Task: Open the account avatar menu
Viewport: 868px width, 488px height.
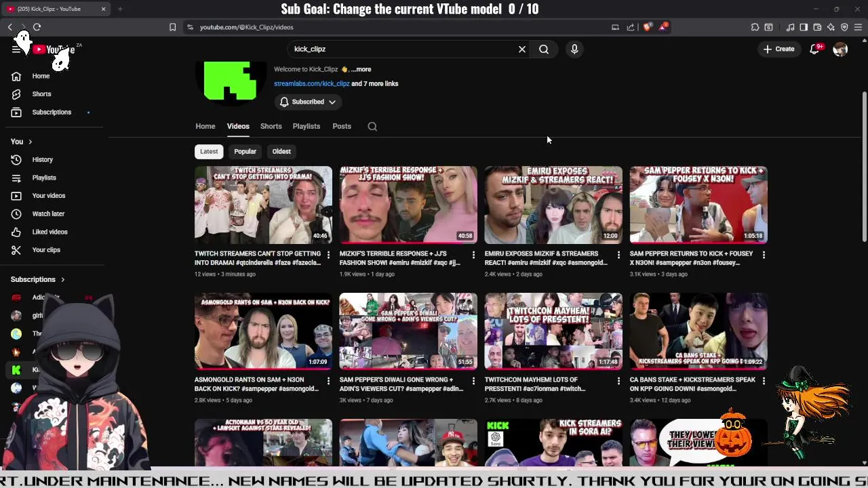Action: [840, 49]
